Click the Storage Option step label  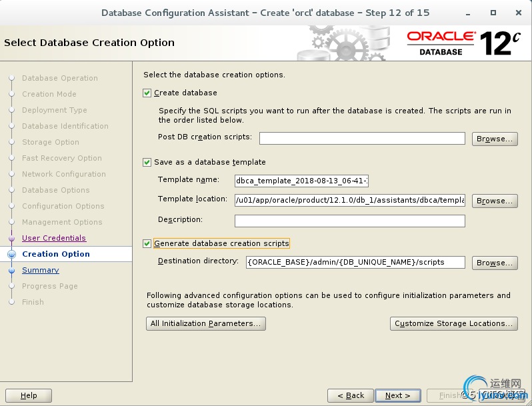pos(51,142)
